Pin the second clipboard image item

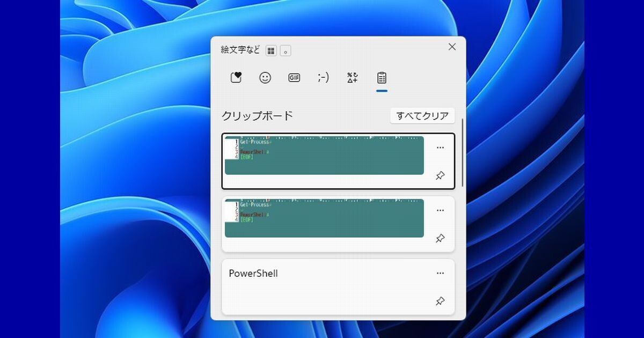[x=440, y=239]
